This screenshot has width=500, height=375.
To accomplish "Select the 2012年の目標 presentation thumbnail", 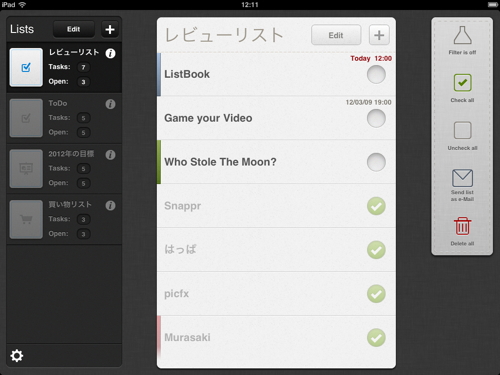I will pos(26,169).
